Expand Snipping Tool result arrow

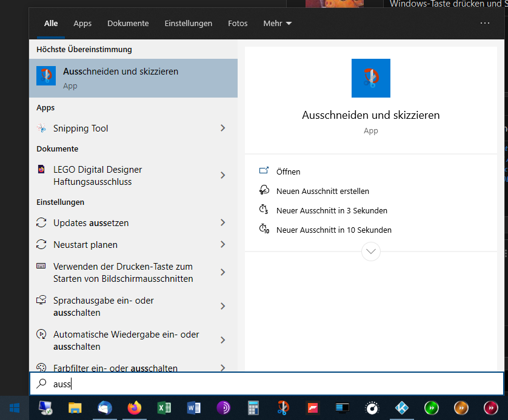tap(223, 128)
